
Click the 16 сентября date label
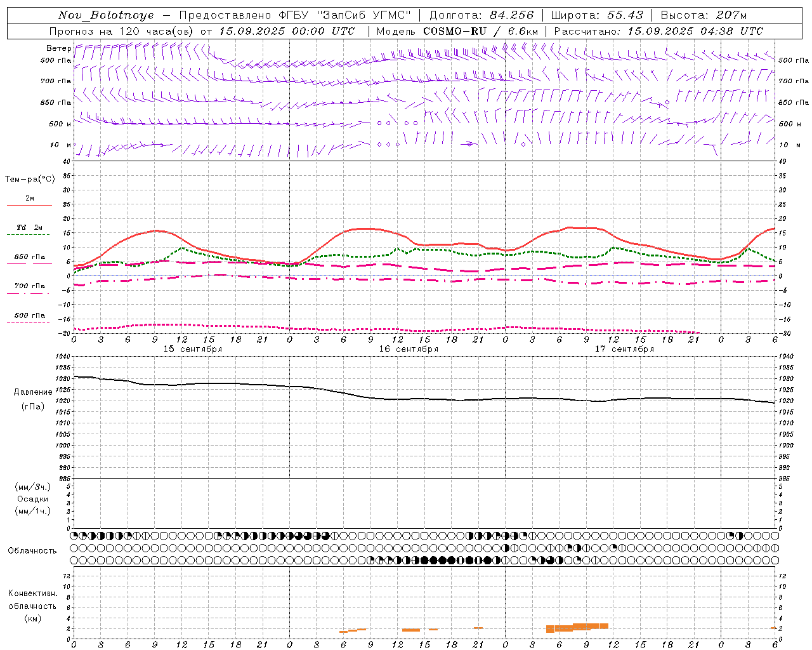click(409, 349)
